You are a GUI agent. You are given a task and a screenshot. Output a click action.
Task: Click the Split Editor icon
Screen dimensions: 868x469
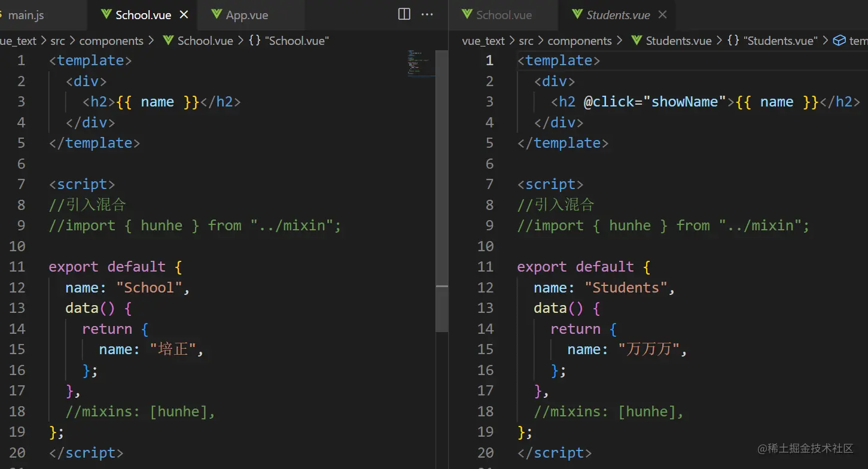(x=404, y=14)
